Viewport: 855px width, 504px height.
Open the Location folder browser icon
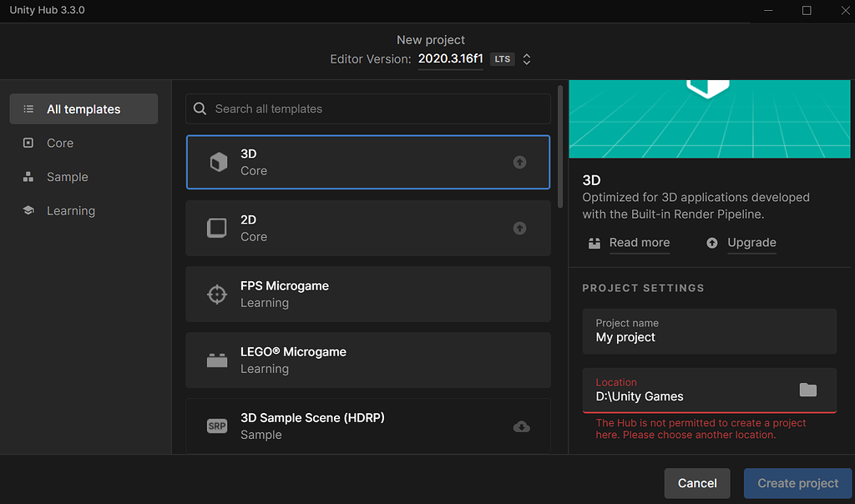(x=807, y=390)
